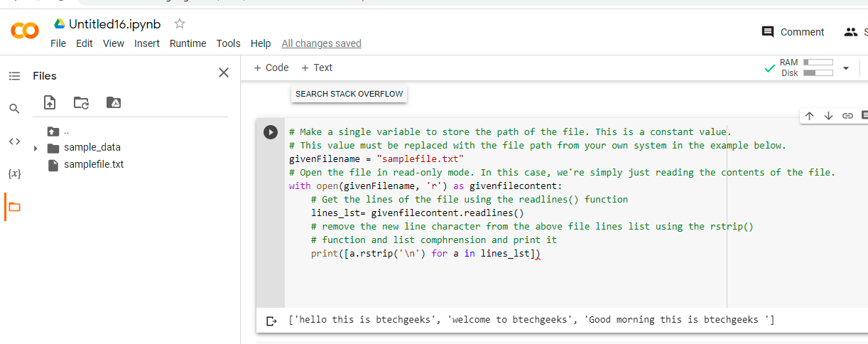The image size is (868, 344).
Task: Add a comment to the cell
Action: (864, 115)
